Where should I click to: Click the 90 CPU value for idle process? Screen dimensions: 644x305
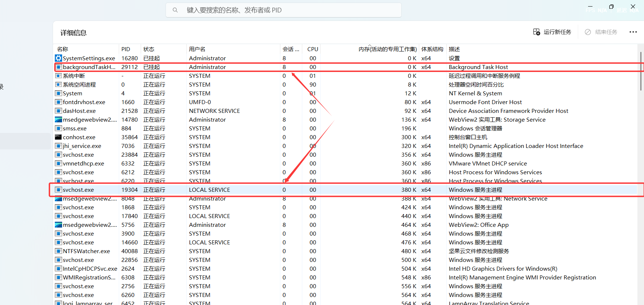[313, 84]
